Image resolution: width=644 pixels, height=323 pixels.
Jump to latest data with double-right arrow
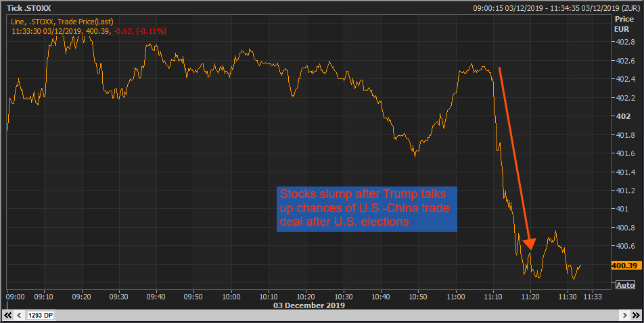(635, 316)
